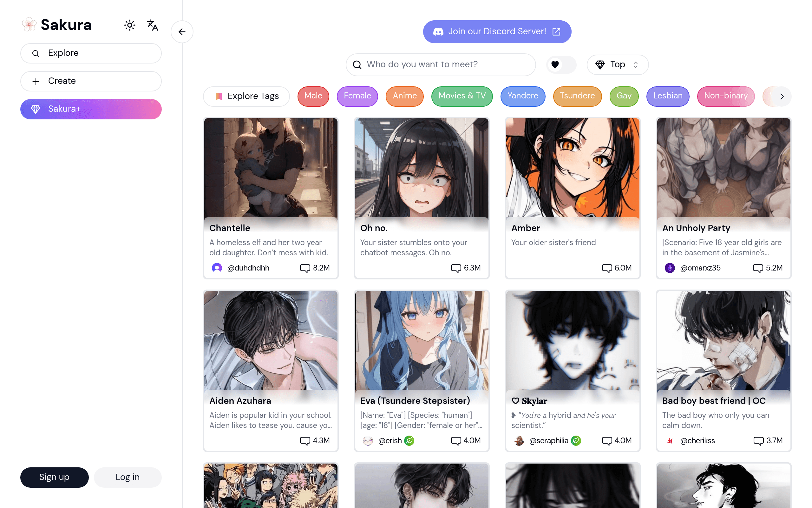Click the chat bubble icon on Bad boy best friend
The height and width of the screenshot is (508, 812).
(758, 441)
